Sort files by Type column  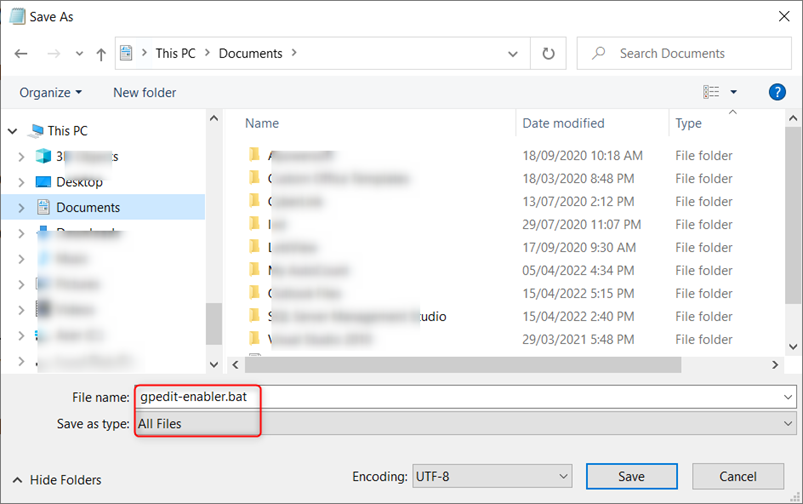coord(688,123)
